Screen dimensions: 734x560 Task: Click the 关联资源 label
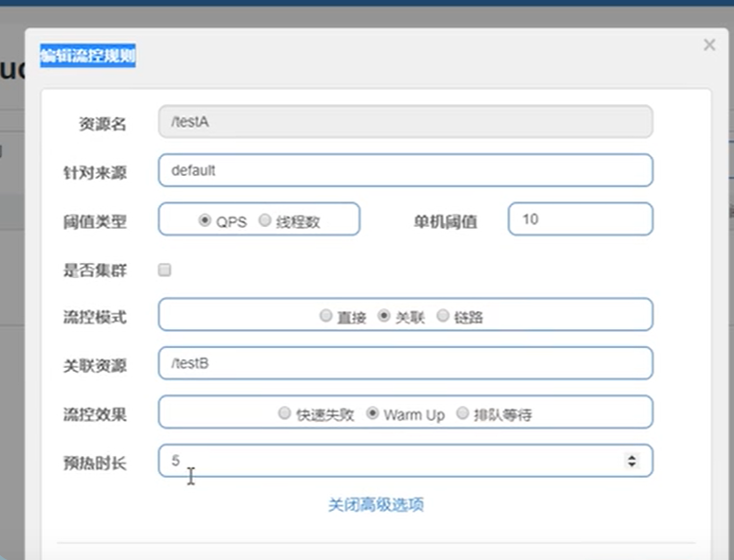pos(95,366)
